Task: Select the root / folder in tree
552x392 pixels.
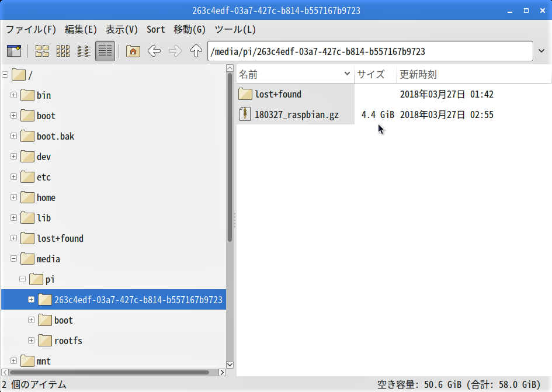Action: click(x=22, y=75)
